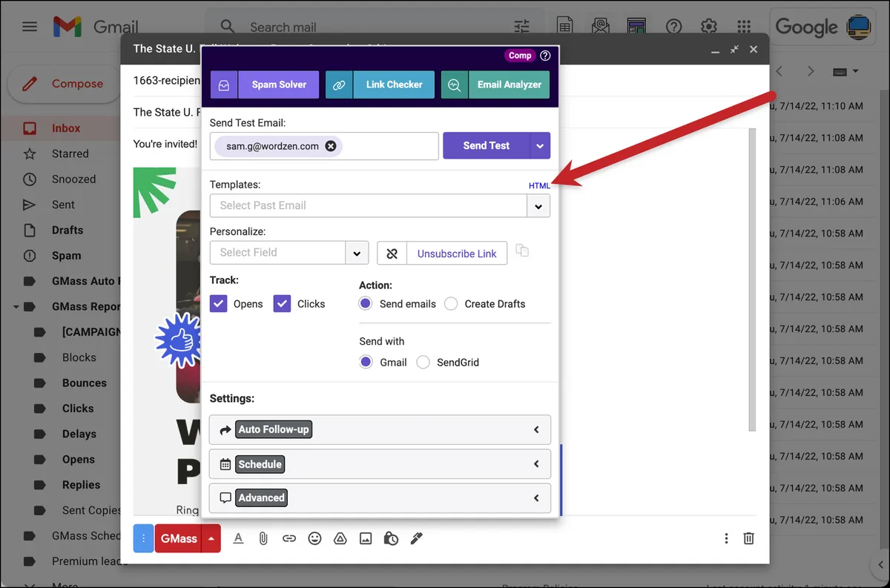
Task: Click the Compose button
Action: tap(64, 84)
